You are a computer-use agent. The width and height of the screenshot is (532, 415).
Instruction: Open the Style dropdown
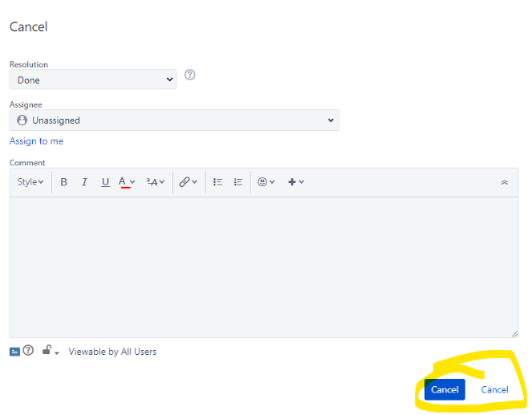coord(30,182)
